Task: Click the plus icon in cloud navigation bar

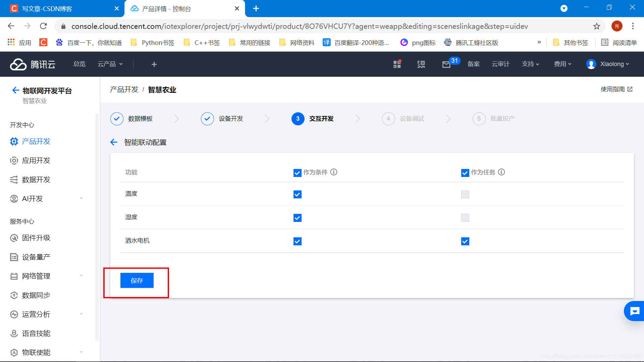Action: click(x=154, y=64)
